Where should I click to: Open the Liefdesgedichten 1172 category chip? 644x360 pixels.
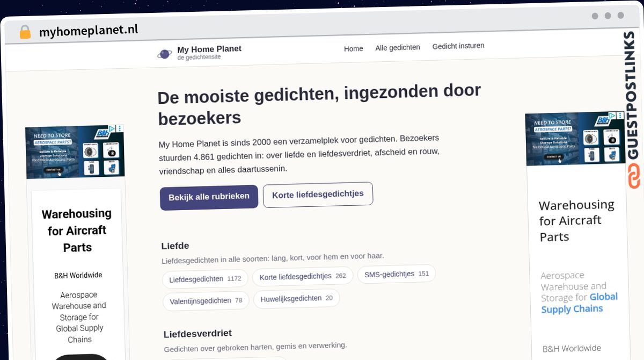[x=205, y=279]
